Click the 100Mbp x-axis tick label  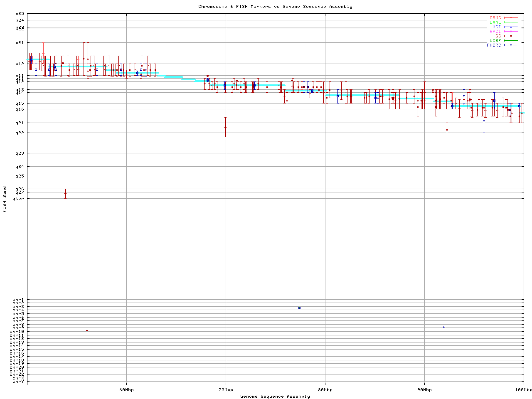523,390
